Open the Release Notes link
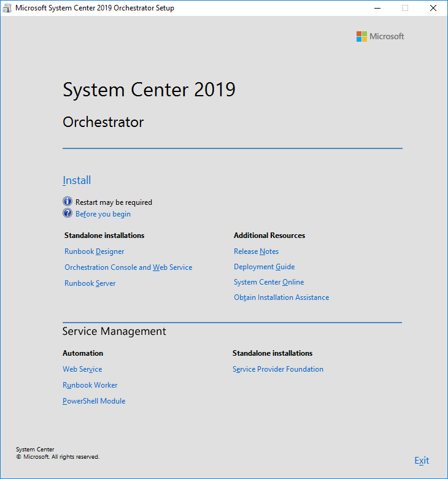This screenshot has width=448, height=479. click(x=256, y=251)
